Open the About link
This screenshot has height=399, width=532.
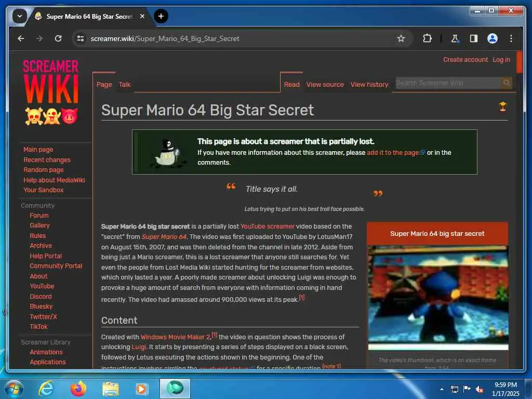(x=38, y=276)
